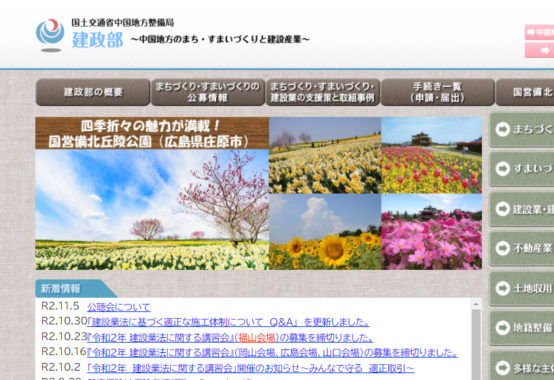Open the 手続き一覧（申請・届出）menu

(x=437, y=92)
